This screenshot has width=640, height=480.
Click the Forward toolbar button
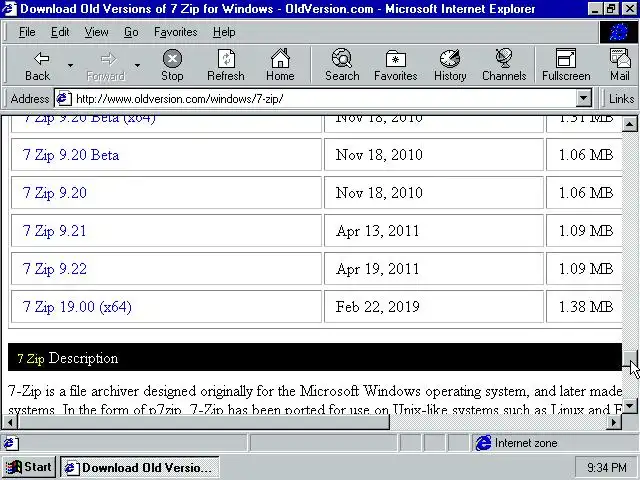[x=106, y=66]
